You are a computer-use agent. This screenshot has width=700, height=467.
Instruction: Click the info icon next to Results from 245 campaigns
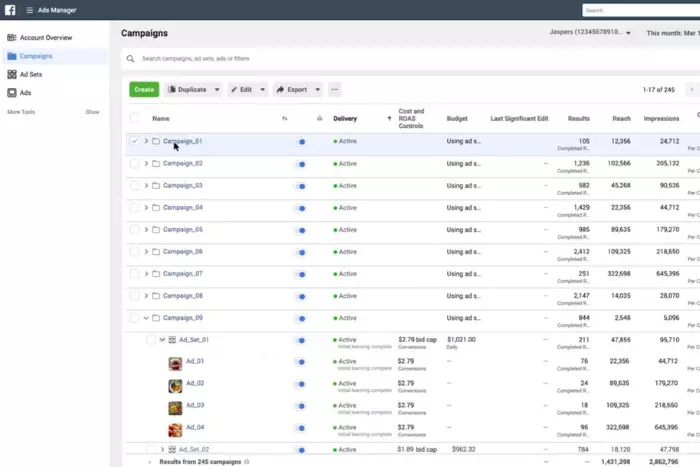[246, 462]
